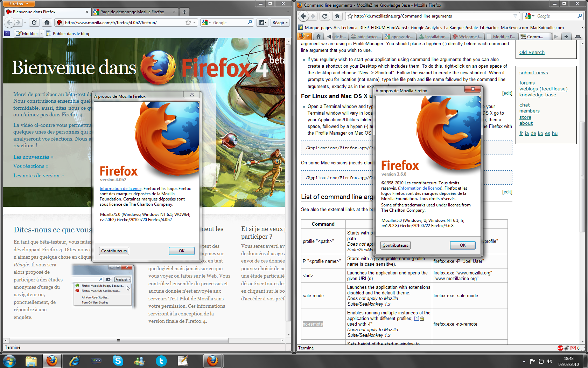Click Contributeurs in the Firefox 4.0b2 About dialog
Screen dimensions: 588x368
pyautogui.click(x=114, y=251)
